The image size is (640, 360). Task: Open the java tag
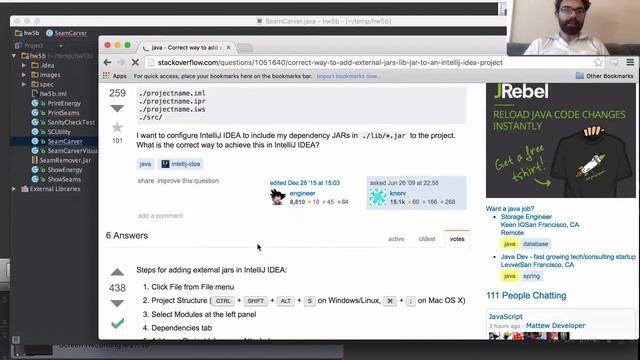coord(145,164)
